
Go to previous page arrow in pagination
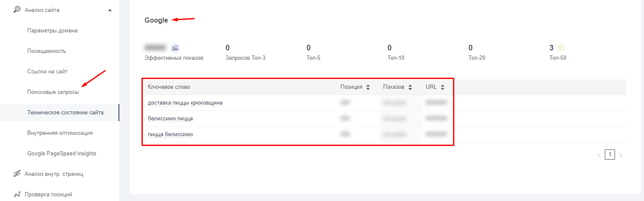[x=599, y=155]
